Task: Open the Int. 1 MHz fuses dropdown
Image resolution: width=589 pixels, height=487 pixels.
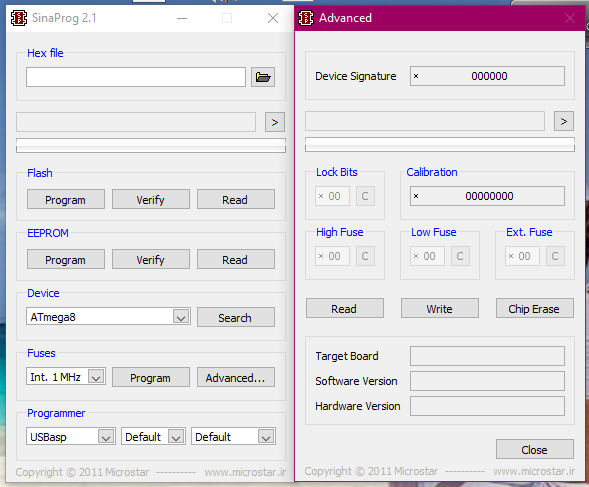Action: click(96, 377)
